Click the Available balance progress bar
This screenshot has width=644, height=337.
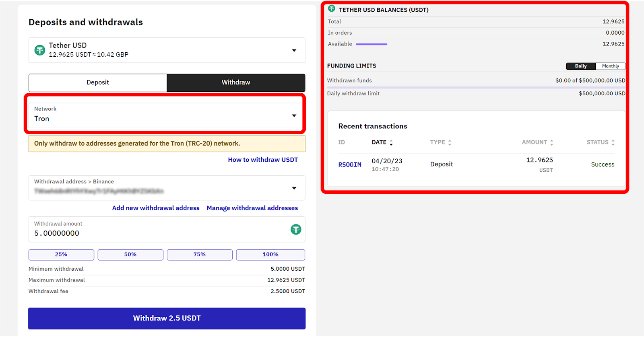[372, 44]
